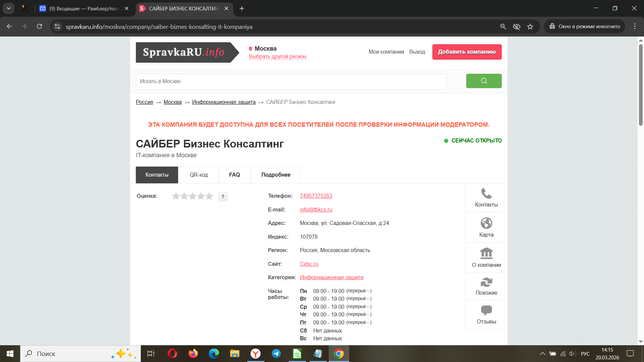
Task: Open Chrome three-dot menu
Action: tap(635, 26)
